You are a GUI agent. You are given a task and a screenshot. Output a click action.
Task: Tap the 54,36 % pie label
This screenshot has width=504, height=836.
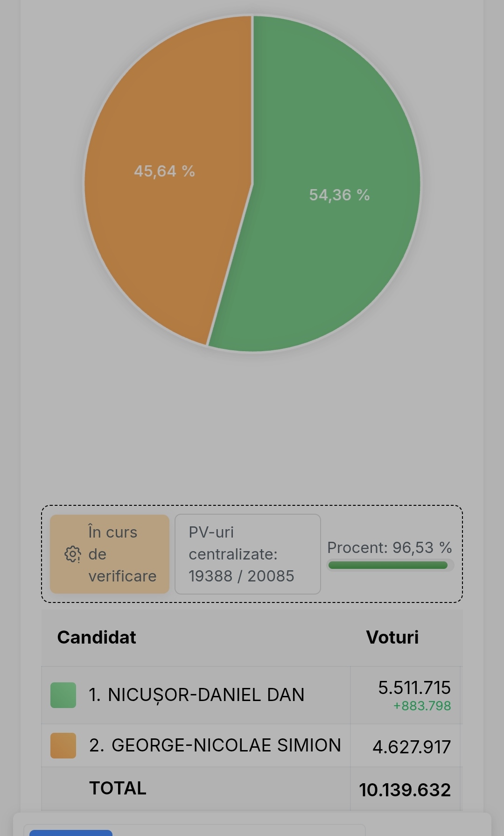pyautogui.click(x=339, y=195)
